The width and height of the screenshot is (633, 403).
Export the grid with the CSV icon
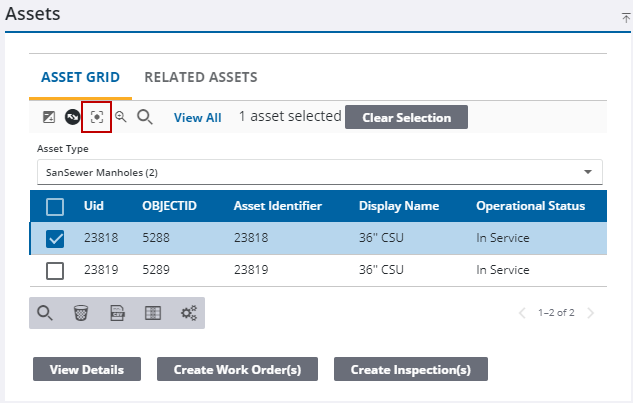(117, 313)
